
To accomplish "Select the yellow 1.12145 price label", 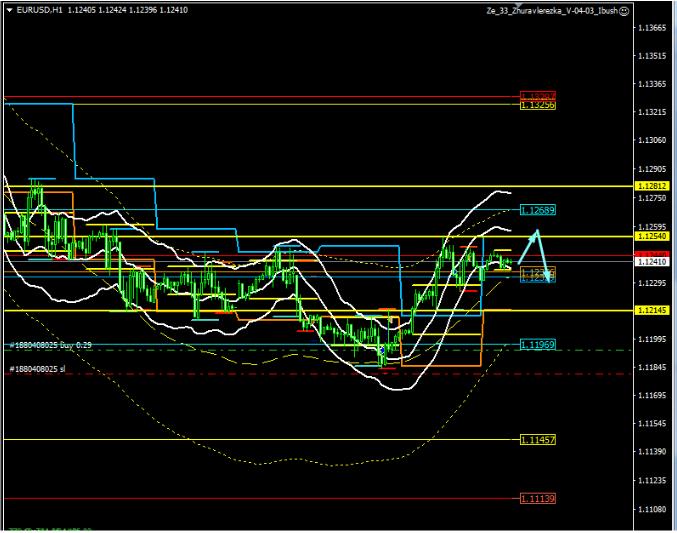I will tap(653, 310).
